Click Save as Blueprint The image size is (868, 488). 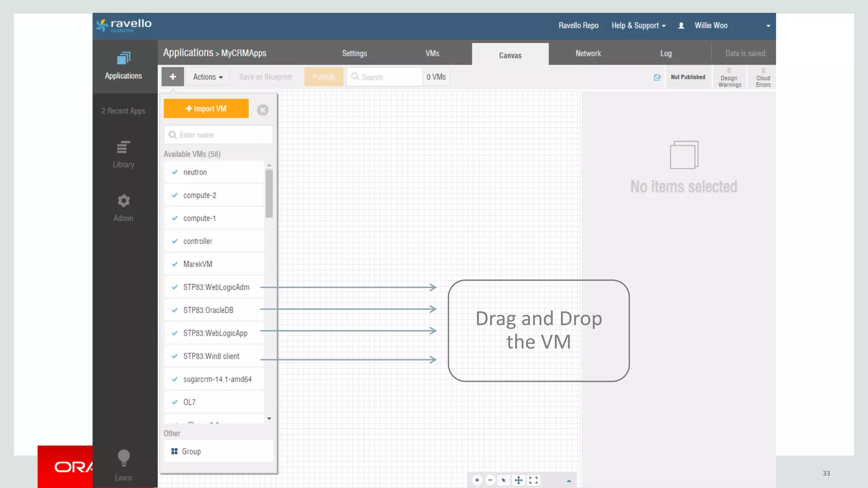coord(265,77)
